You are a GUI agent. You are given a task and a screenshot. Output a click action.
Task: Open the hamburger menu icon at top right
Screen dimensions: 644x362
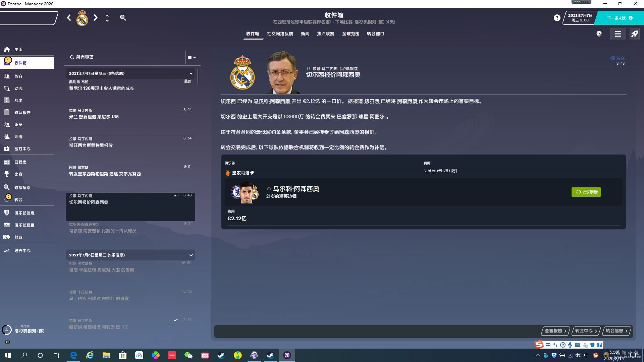pyautogui.click(x=618, y=34)
